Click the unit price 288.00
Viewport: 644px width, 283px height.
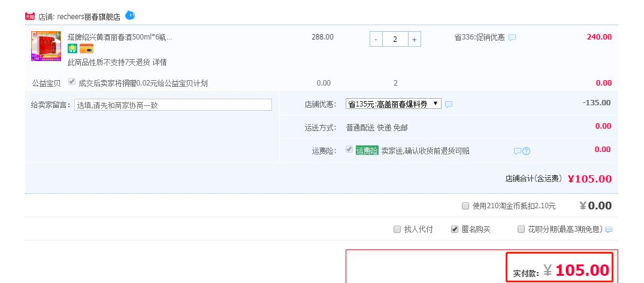(x=322, y=37)
